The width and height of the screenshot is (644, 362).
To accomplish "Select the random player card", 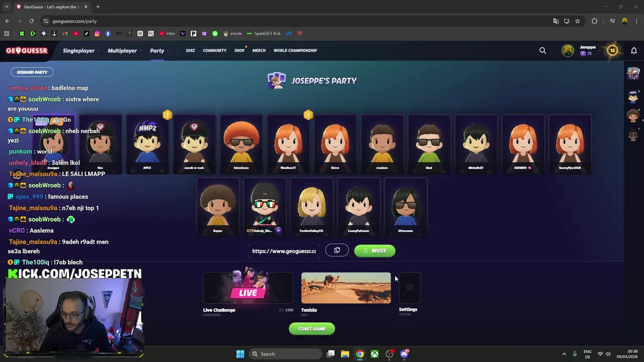I will 382,144.
